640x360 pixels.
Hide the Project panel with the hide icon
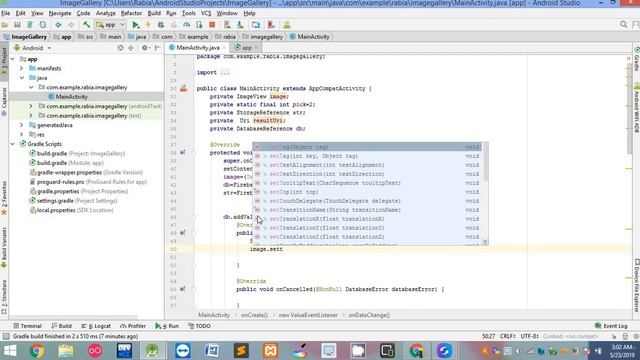[x=157, y=48]
